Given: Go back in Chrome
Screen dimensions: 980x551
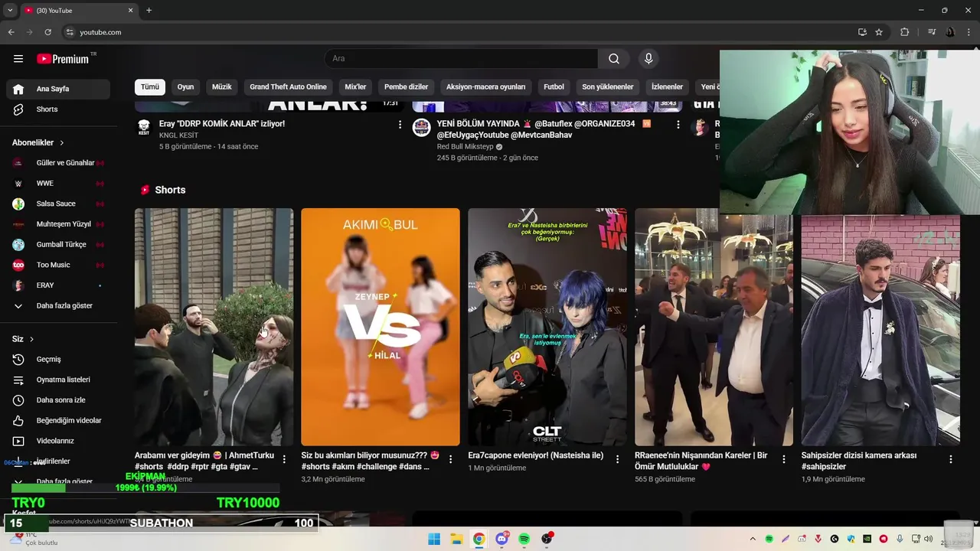Looking at the screenshot, I should click(x=11, y=32).
